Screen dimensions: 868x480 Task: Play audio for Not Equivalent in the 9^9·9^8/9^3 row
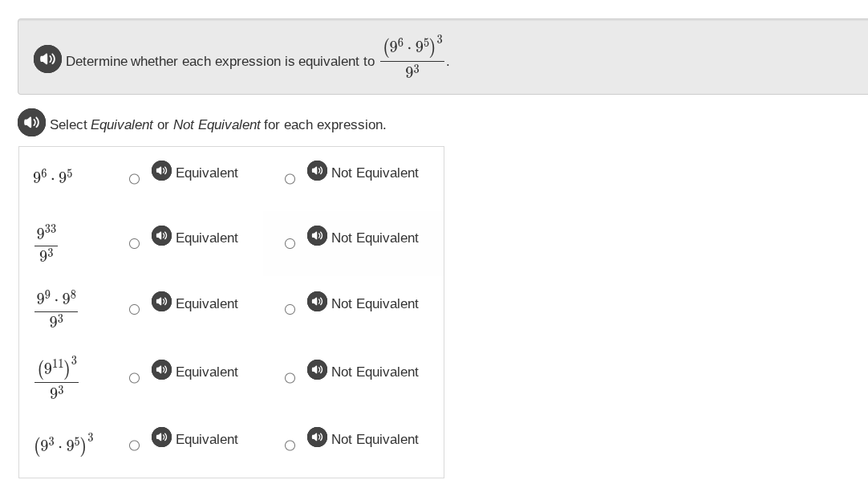point(317,301)
